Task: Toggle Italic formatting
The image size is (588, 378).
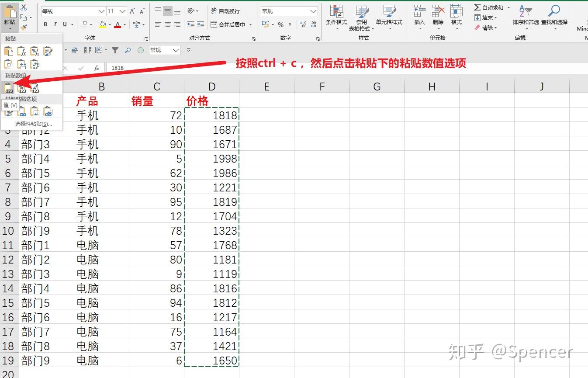Action: pos(55,24)
